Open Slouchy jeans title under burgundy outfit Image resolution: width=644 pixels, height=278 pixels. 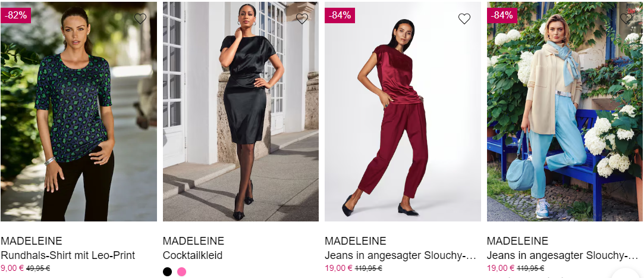[400, 255]
